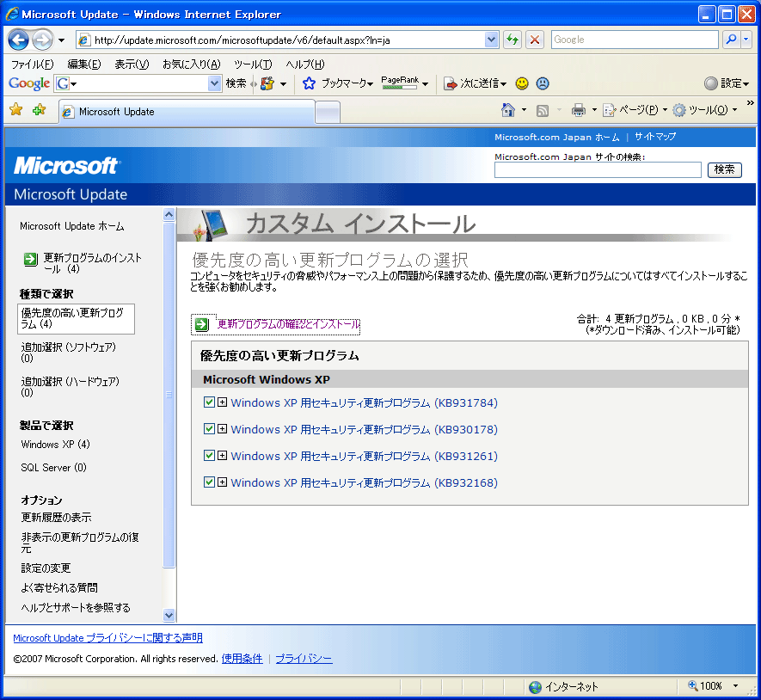The height and width of the screenshot is (700, 761).
Task: Click the Favorites Center star icon
Action: point(16,110)
